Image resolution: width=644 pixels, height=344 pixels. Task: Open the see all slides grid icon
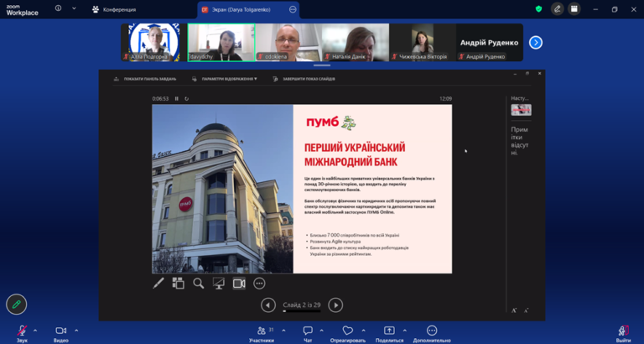pos(179,284)
